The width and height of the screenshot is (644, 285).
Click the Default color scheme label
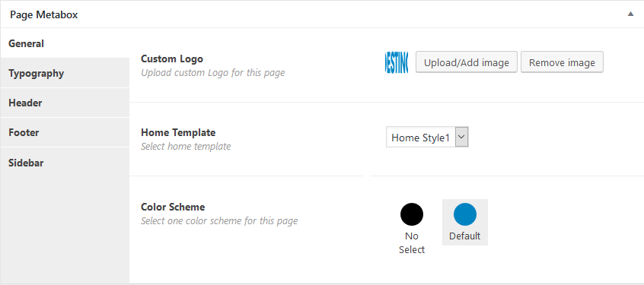tap(465, 236)
